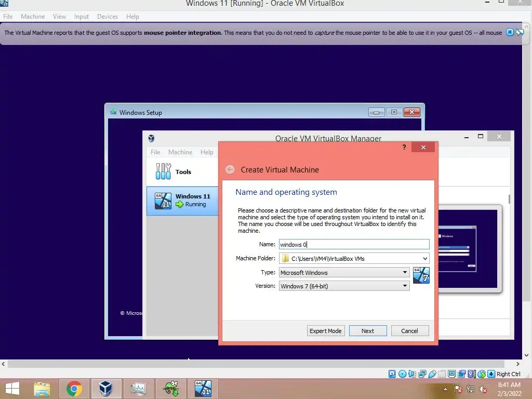Click the Tools icon in VirtualBox Manager
Screen dimensions: 532x399
pyautogui.click(x=163, y=171)
